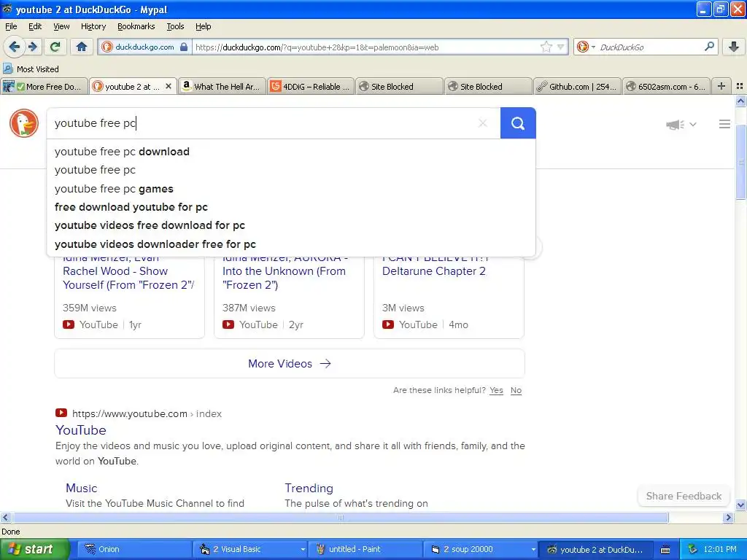
Task: Open the DuckDuckGo hamburger menu
Action: pyautogui.click(x=724, y=124)
